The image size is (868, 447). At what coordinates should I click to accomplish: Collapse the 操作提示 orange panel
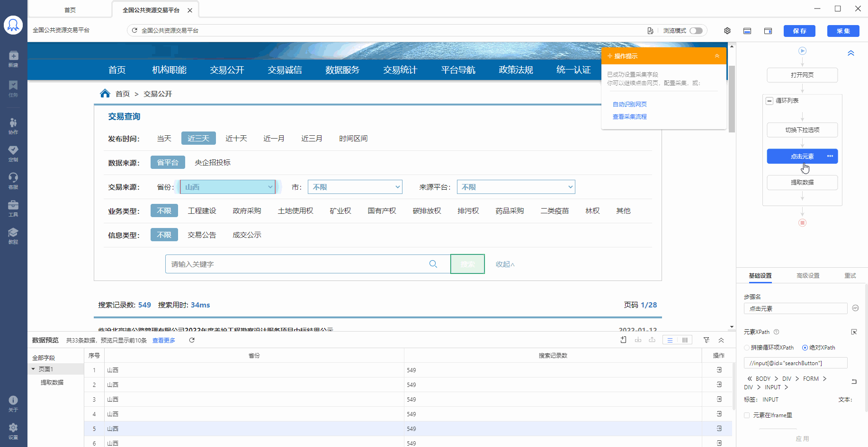(717, 56)
